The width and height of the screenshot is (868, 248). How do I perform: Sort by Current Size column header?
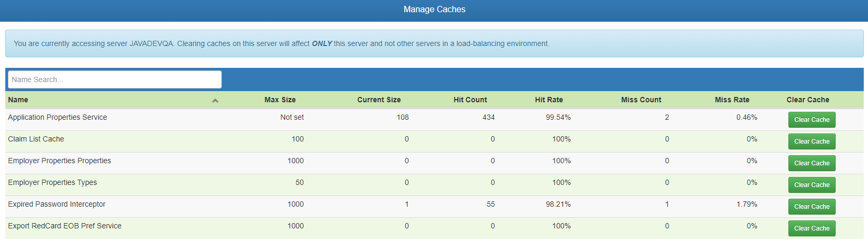pyautogui.click(x=379, y=100)
